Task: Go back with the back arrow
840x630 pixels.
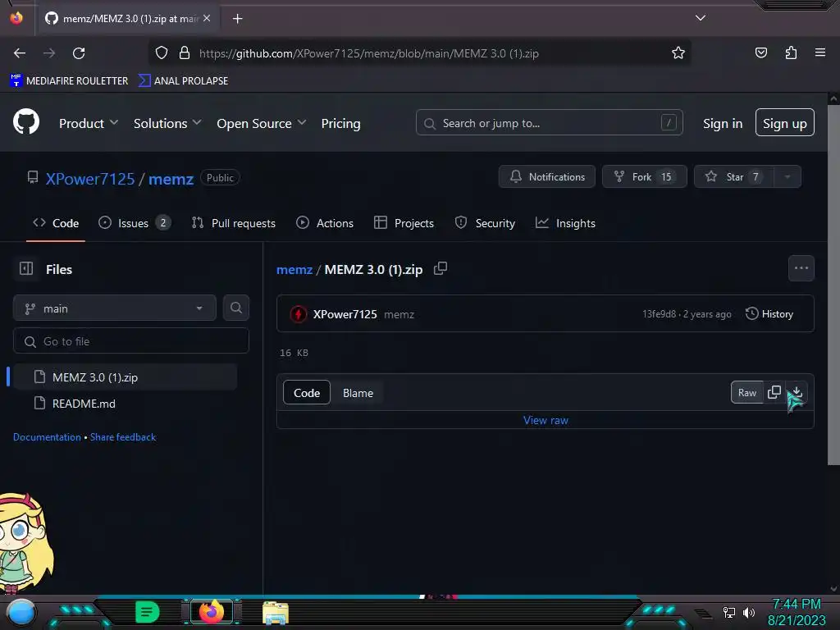Action: pyautogui.click(x=20, y=53)
